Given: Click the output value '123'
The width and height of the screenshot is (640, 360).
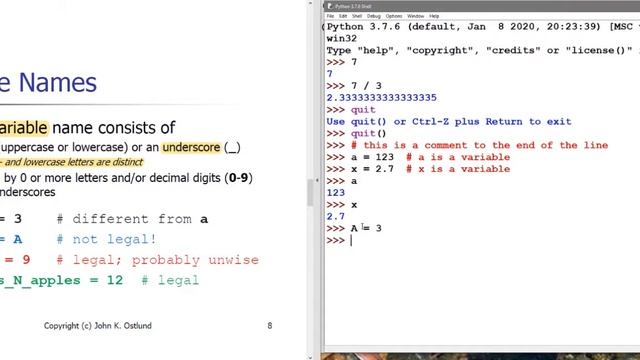Looking at the screenshot, I should (x=336, y=193).
